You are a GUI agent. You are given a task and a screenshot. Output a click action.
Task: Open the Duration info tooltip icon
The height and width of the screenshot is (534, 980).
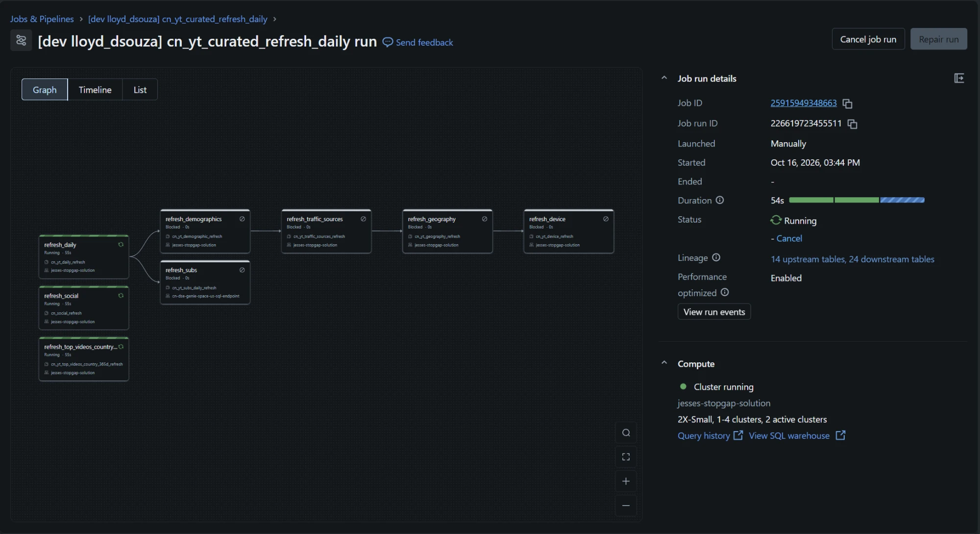click(720, 200)
